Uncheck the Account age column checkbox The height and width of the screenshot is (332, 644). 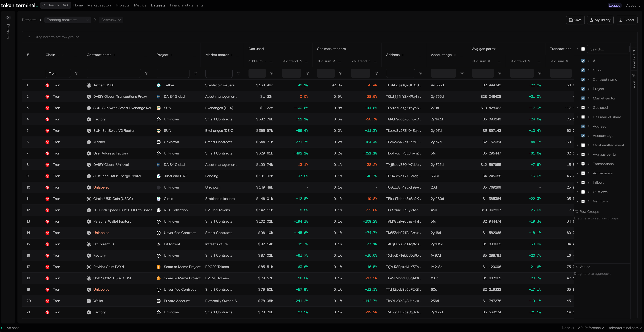coord(583,136)
